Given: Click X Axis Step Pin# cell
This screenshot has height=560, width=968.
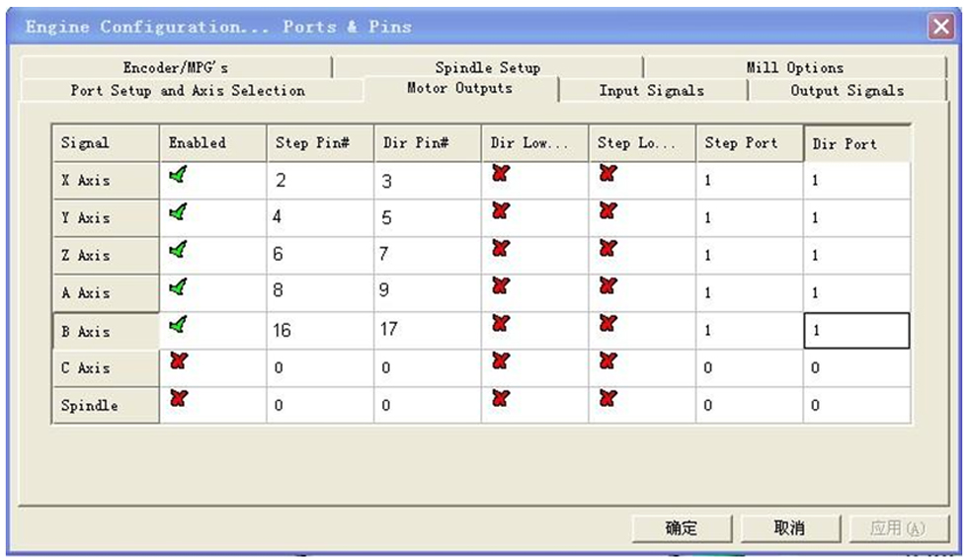Looking at the screenshot, I should pos(319,181).
